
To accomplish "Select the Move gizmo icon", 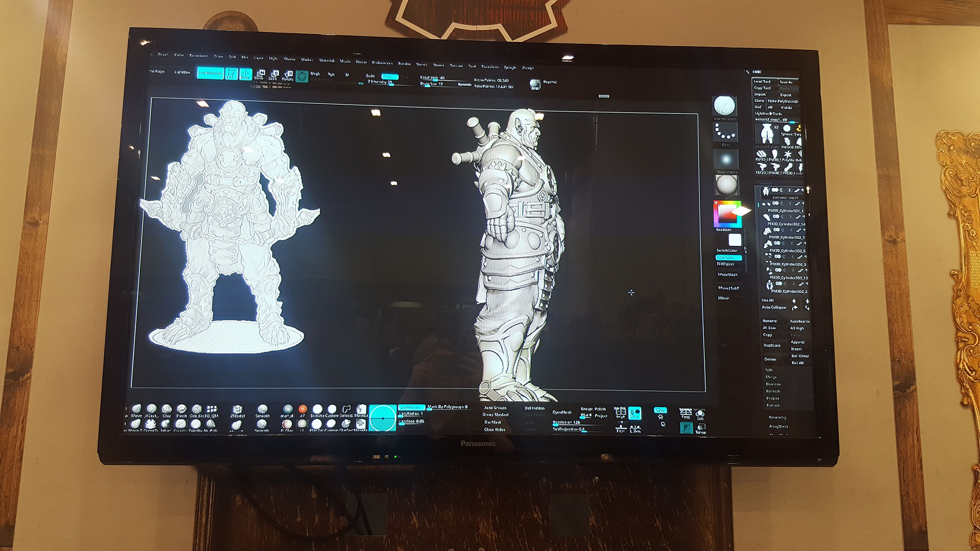I will 260,75.
